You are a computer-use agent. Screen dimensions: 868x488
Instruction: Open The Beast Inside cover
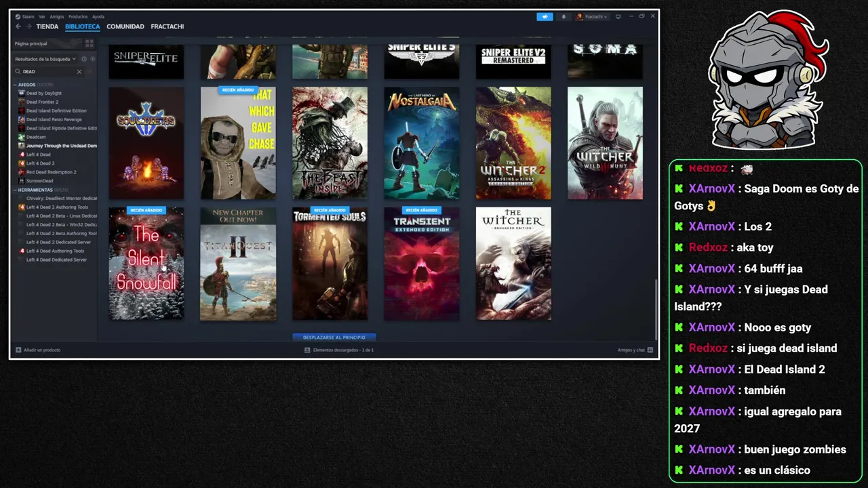(x=330, y=143)
